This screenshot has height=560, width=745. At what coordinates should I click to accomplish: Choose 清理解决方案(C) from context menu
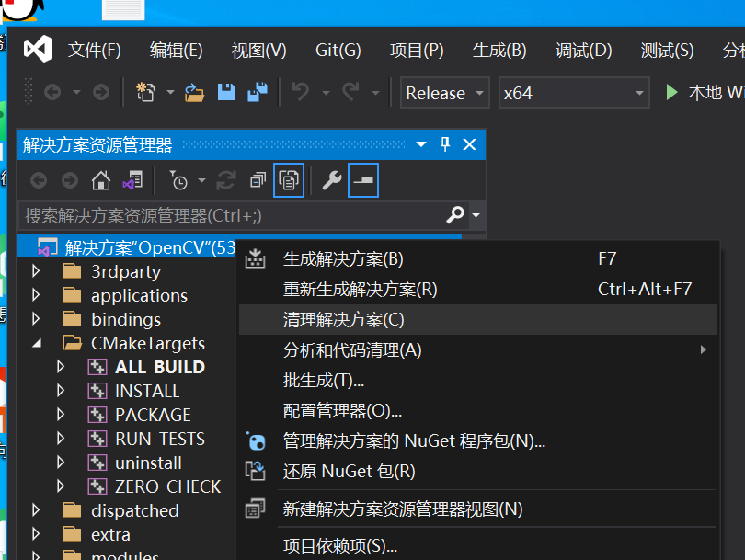point(478,320)
